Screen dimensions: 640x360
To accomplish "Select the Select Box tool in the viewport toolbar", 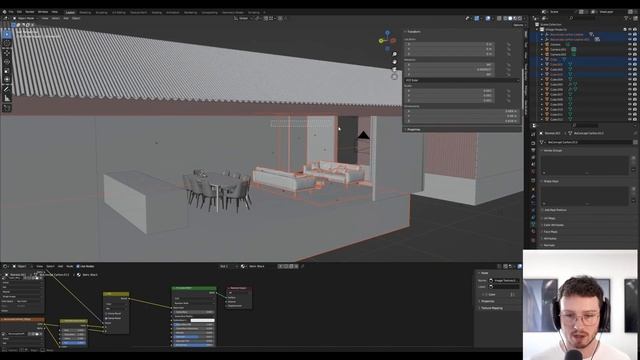I will (7, 34).
